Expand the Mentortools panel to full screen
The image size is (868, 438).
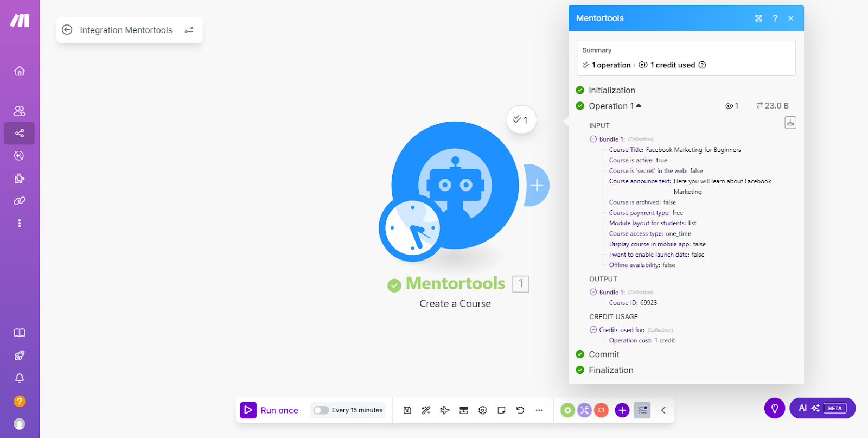pyautogui.click(x=759, y=18)
